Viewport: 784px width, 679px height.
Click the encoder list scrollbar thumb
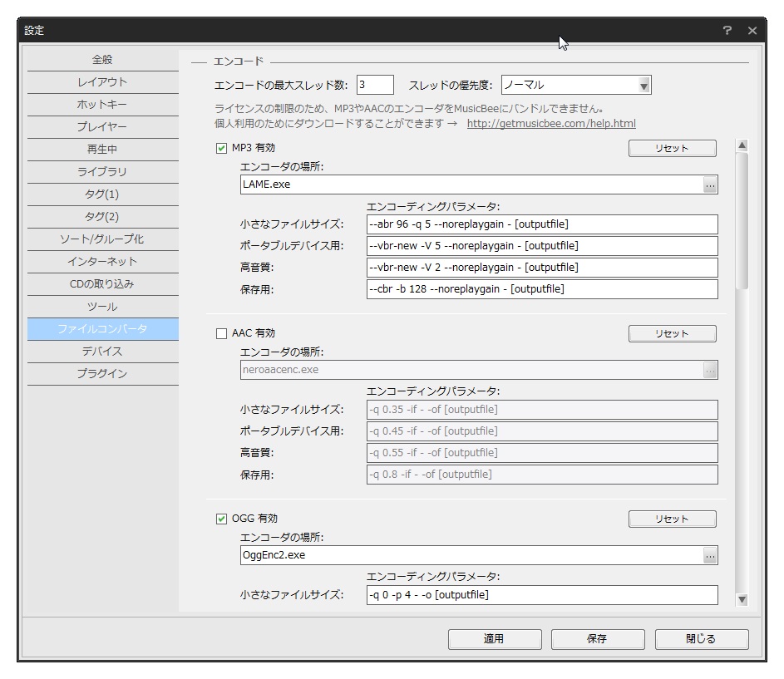(742, 221)
